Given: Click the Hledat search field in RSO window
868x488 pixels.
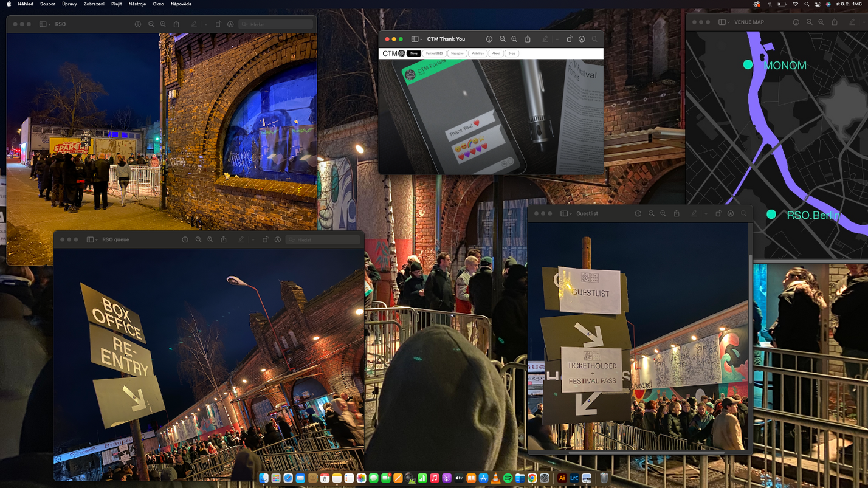Looking at the screenshot, I should 276,24.
